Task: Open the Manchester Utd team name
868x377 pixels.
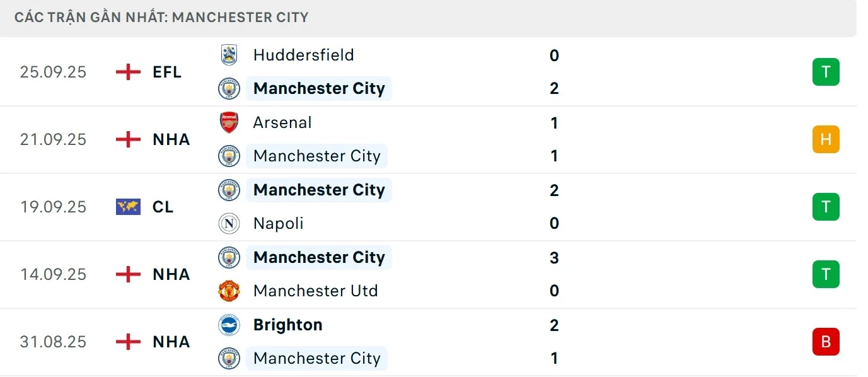Action: click(315, 291)
